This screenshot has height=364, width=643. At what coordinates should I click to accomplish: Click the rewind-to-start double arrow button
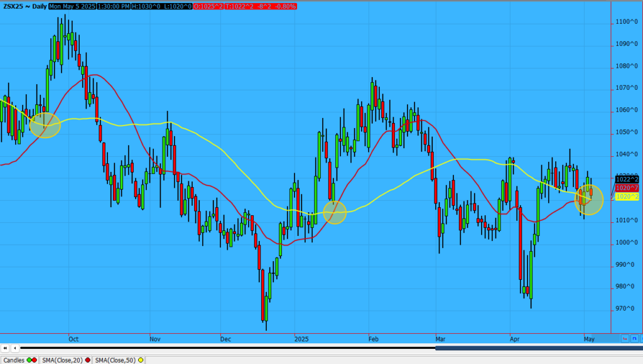(5, 348)
